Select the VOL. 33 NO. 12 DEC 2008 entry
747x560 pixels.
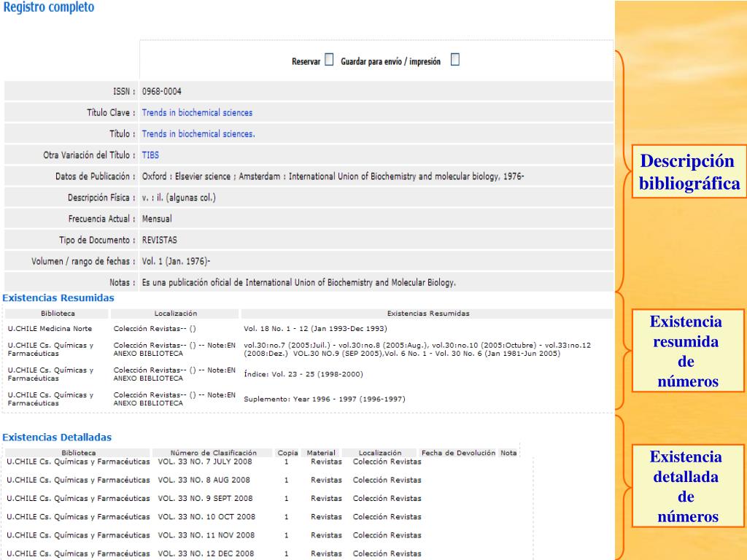(206, 553)
